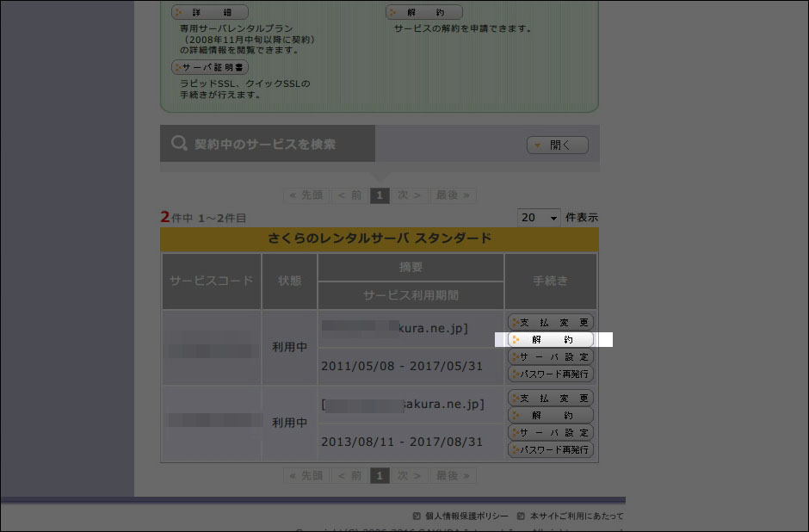Open the 個人情報保護ポリシー footer link
809x532 pixels.
coord(466,516)
